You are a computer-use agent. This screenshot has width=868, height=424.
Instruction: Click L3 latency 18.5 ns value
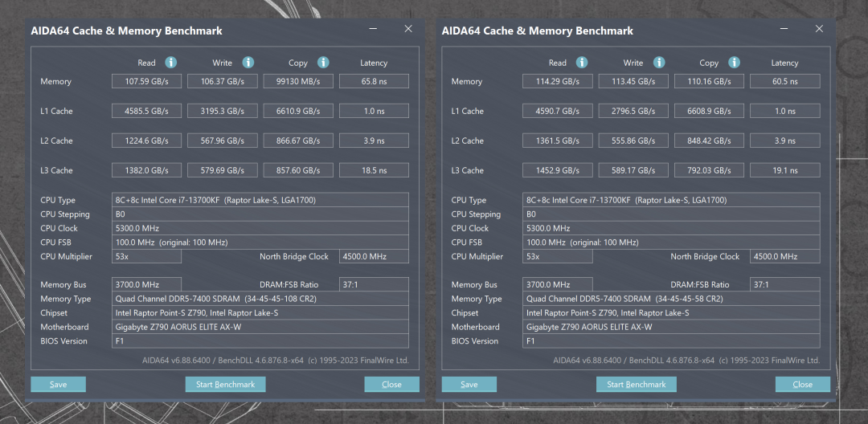coord(374,170)
